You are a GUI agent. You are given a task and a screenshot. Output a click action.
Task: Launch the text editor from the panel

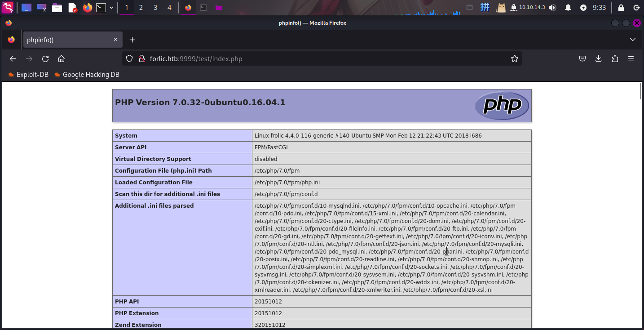(72, 8)
